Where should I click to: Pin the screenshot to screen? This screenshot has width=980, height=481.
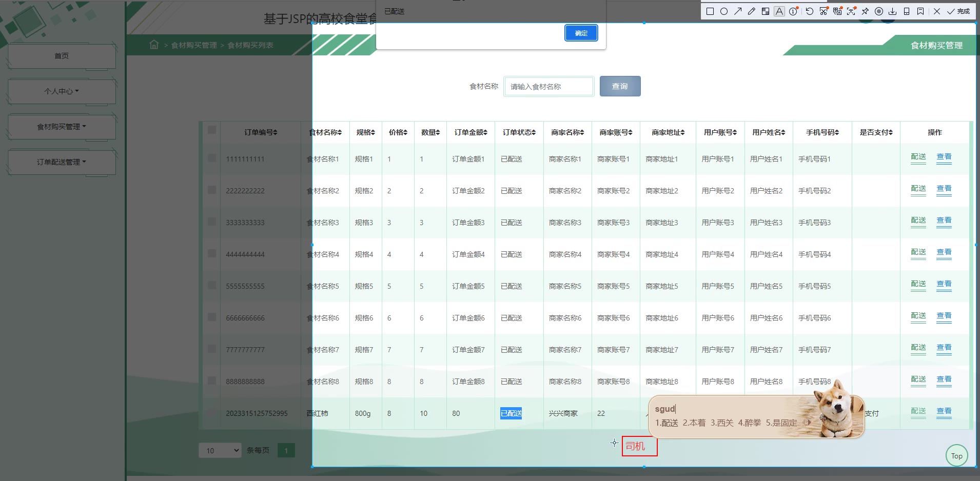(x=865, y=11)
